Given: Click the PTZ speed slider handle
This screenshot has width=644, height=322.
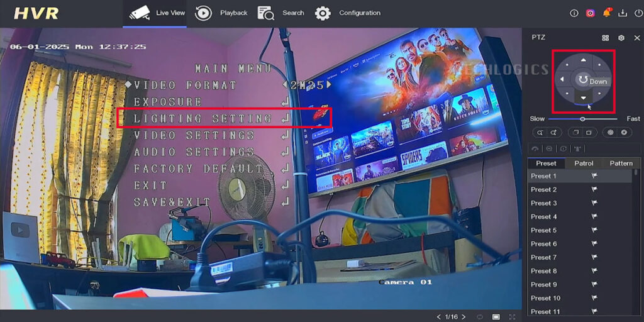Looking at the screenshot, I should tap(582, 119).
